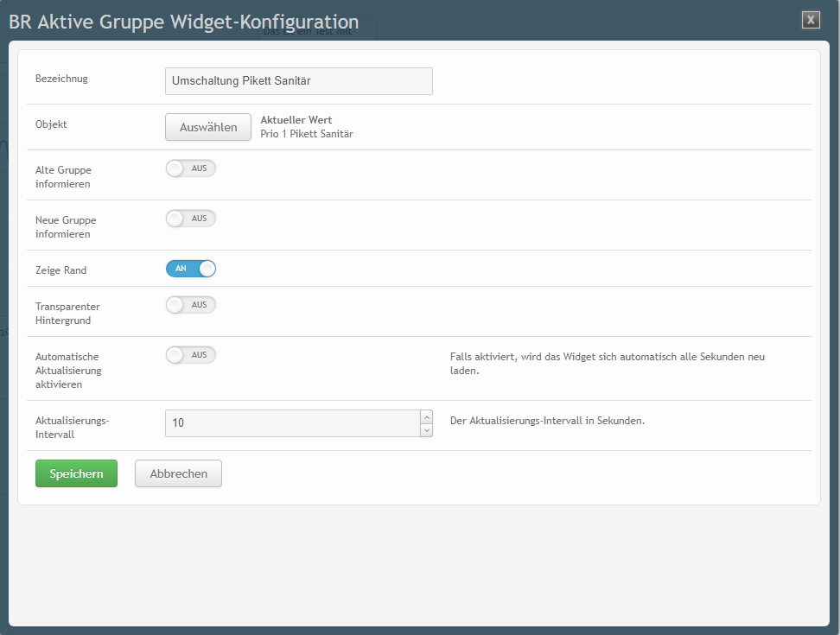Cancel with the Abbrechen button
Viewport: 840px width, 635px height.
[x=178, y=473]
